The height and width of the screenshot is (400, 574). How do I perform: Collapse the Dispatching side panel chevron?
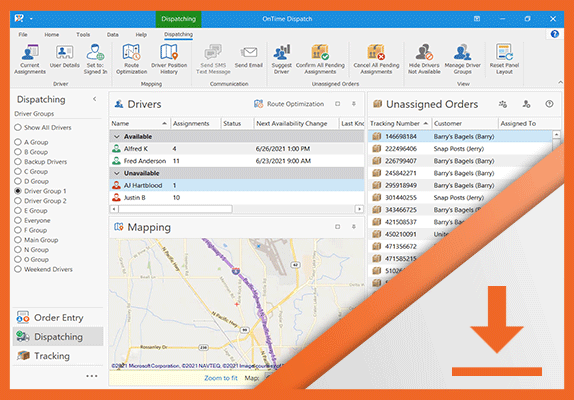[94, 99]
